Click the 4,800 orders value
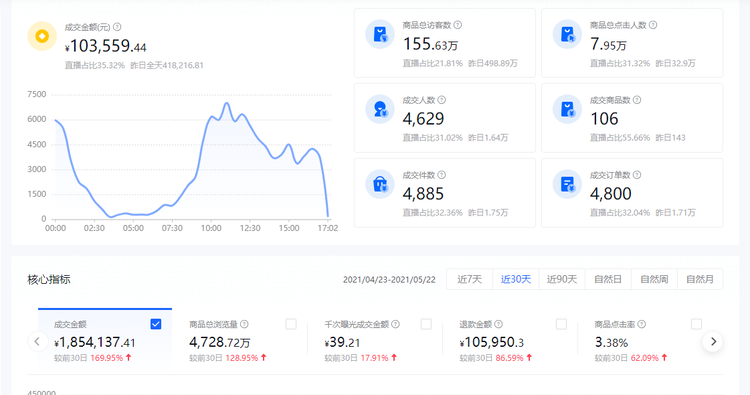Image resolution: width=750 pixels, height=395 pixels. click(x=611, y=194)
